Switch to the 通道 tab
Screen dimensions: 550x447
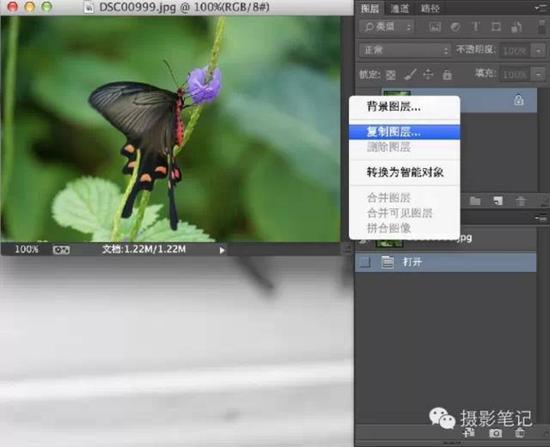pyautogui.click(x=400, y=8)
